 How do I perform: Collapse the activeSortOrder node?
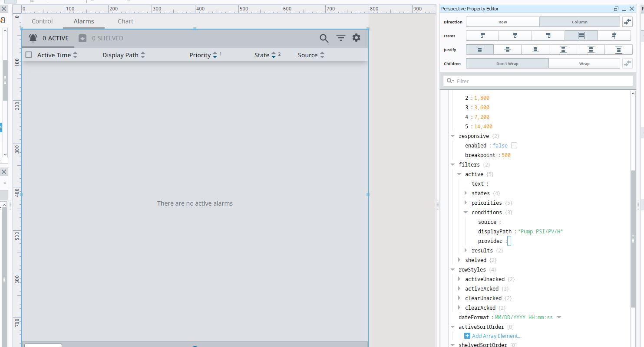(x=452, y=327)
